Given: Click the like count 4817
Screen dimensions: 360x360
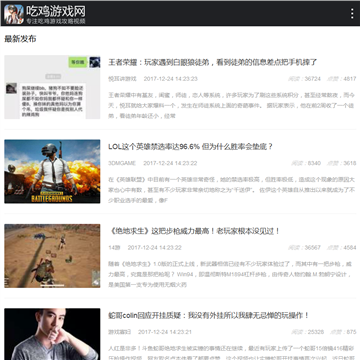Looking at the screenshot, I should (350, 79).
